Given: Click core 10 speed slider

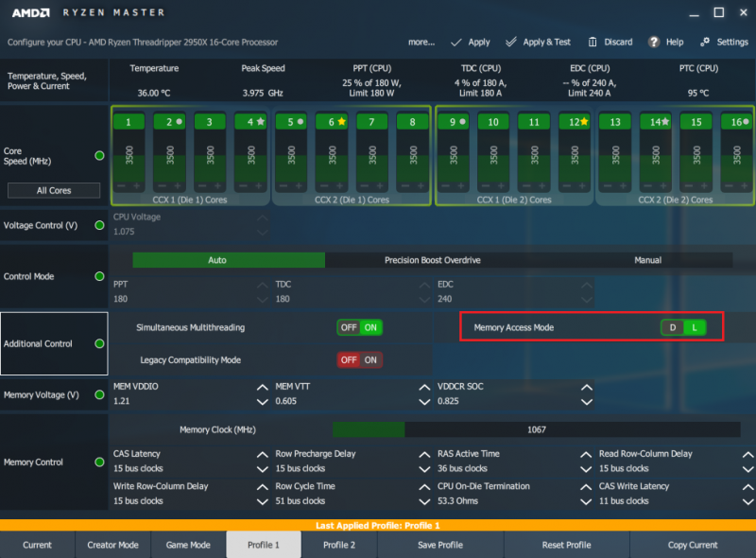Looking at the screenshot, I should pos(493,155).
